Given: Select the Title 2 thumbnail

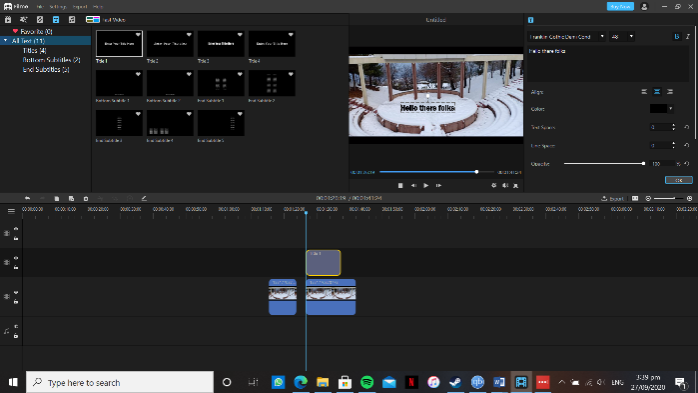Looking at the screenshot, I should pos(170,44).
